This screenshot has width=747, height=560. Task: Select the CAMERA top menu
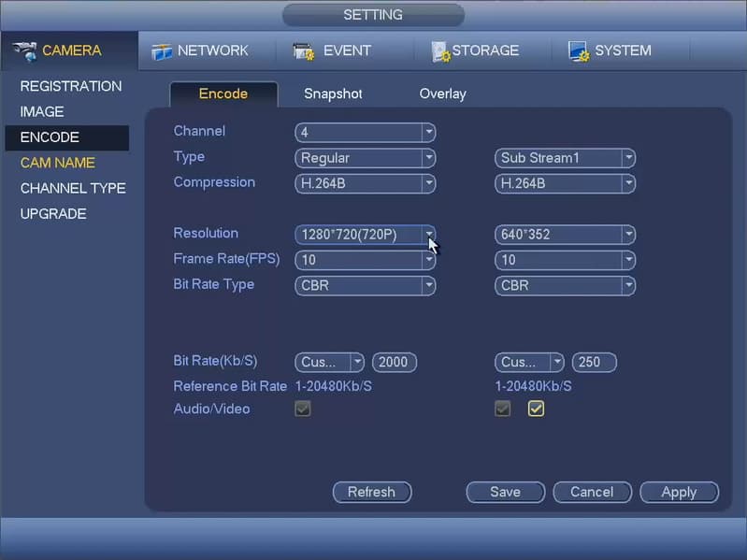(x=71, y=50)
